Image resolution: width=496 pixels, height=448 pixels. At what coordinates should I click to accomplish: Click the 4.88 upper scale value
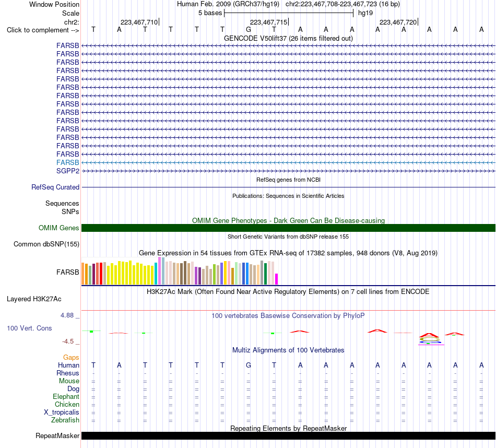click(67, 315)
